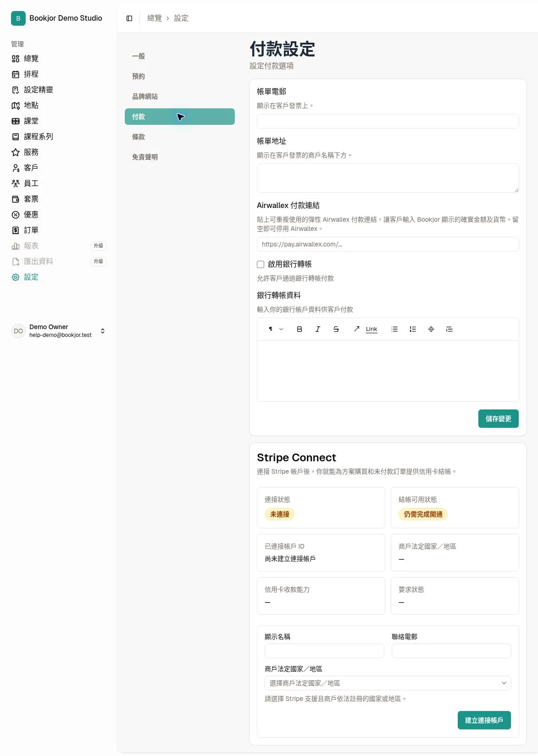Open the 地點 locations sidebar item
This screenshot has width=538, height=756.
(58, 106)
